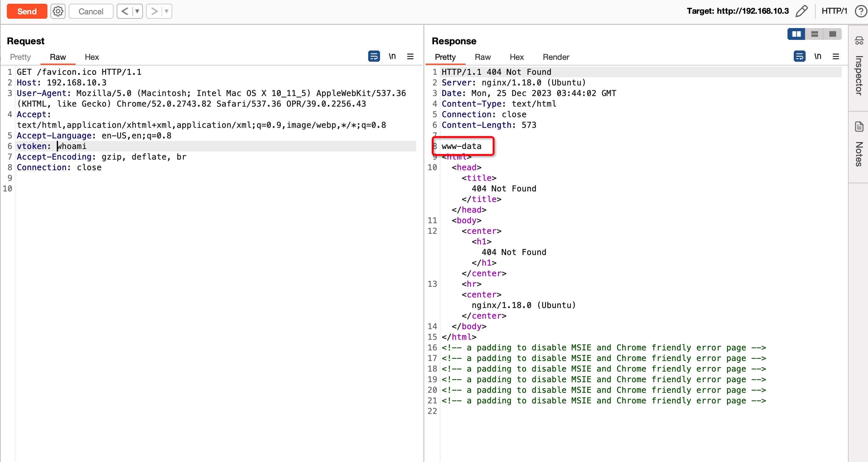Toggle non-printable characters \n in Request

point(392,56)
